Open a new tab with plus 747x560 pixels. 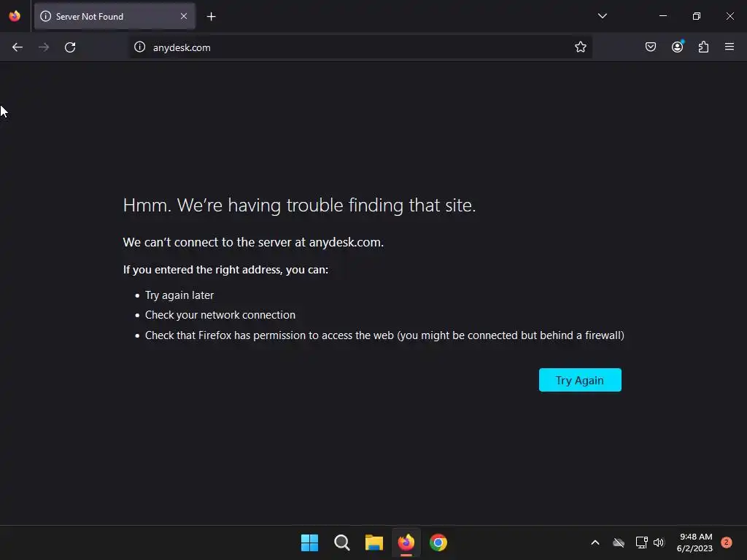211,17
